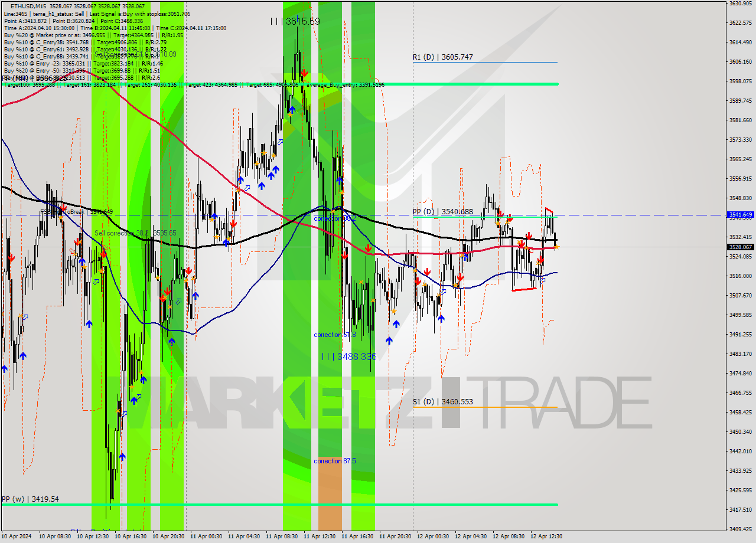The width and height of the screenshot is (756, 543).
Task: Click the 'PP (w) | 3419.54' weekly pivot label
Action: (x=30, y=499)
